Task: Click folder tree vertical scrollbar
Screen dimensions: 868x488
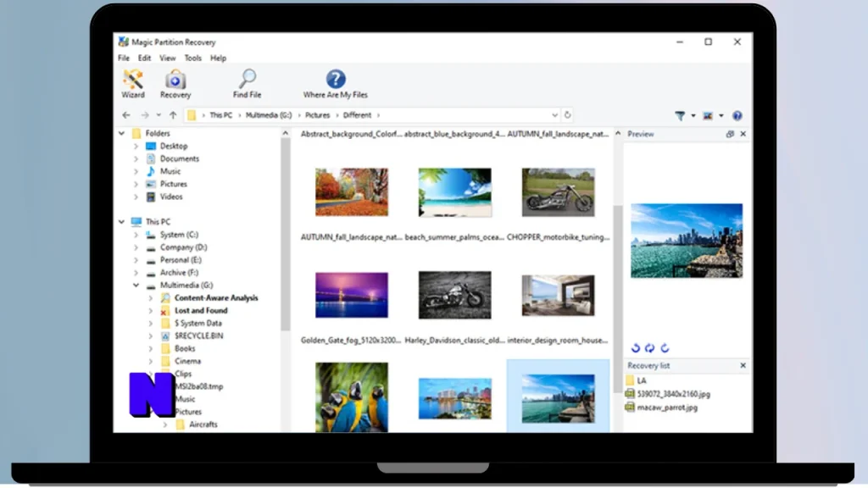Action: pyautogui.click(x=286, y=235)
